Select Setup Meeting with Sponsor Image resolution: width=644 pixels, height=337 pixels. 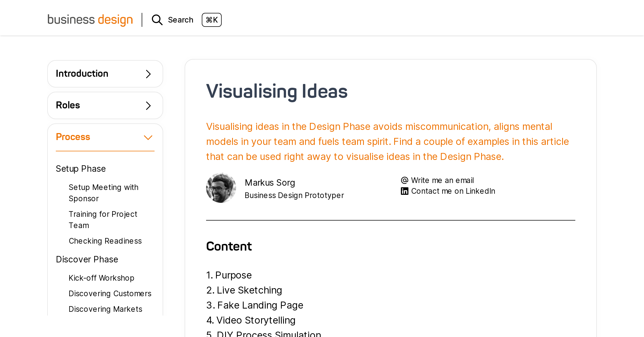(104, 193)
